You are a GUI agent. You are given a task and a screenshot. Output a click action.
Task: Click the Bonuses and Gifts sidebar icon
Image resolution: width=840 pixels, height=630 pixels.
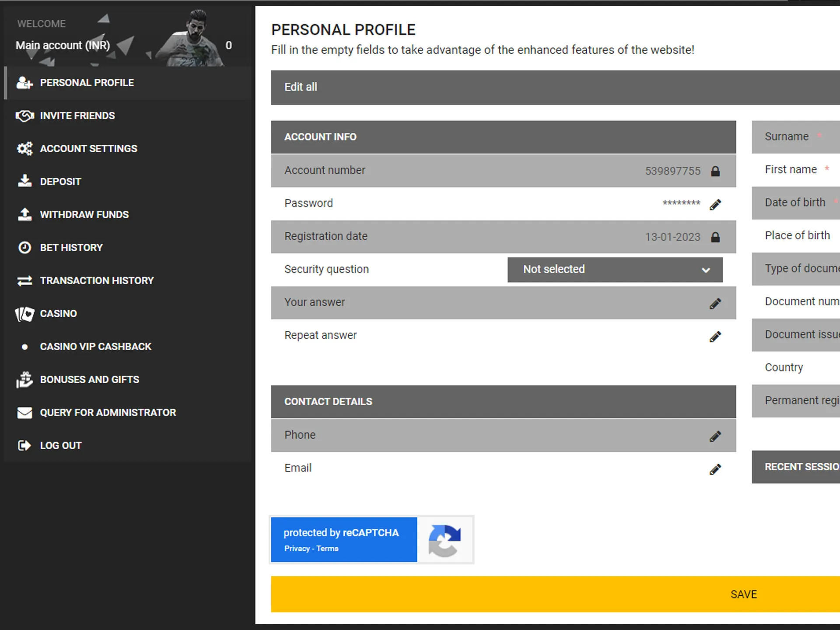pyautogui.click(x=23, y=379)
